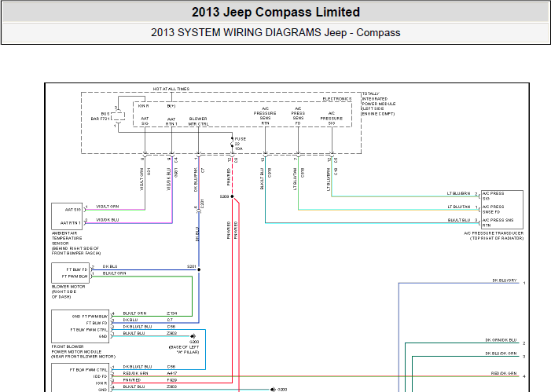The image size is (551, 392).
Task: Click the S201 splice point
Action: coord(199,269)
